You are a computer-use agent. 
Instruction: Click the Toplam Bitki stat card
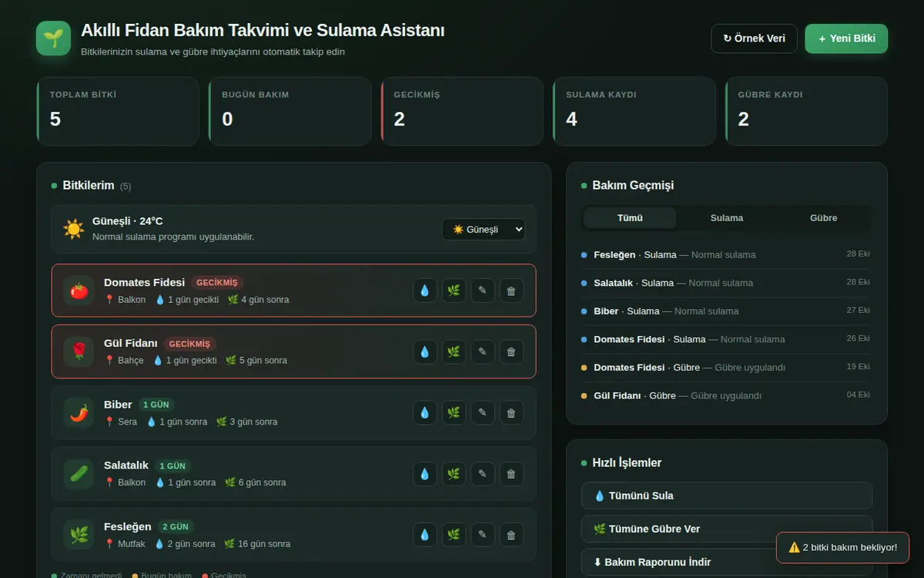coord(118,111)
